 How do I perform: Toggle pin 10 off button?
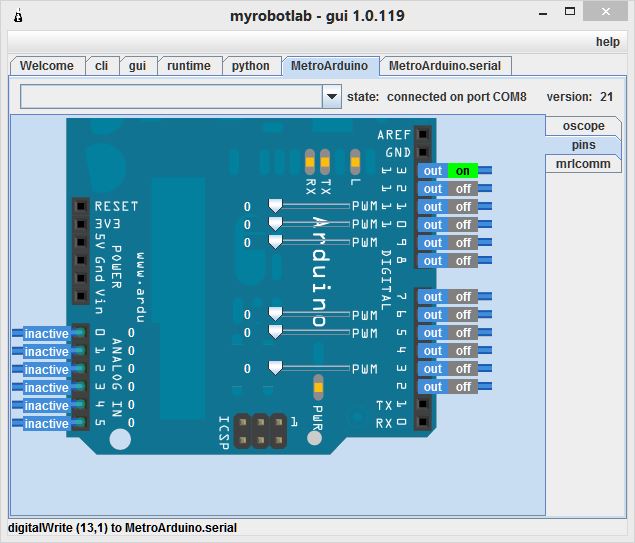click(462, 225)
